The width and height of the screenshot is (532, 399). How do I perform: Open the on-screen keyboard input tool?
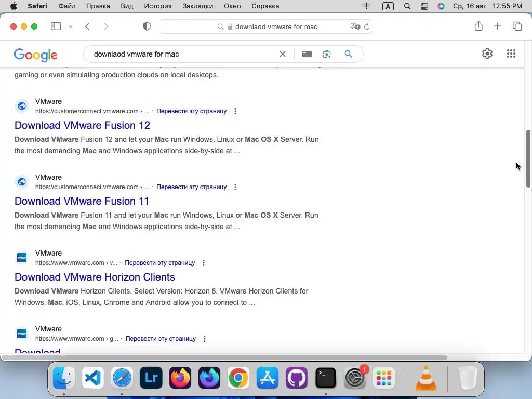[307, 54]
